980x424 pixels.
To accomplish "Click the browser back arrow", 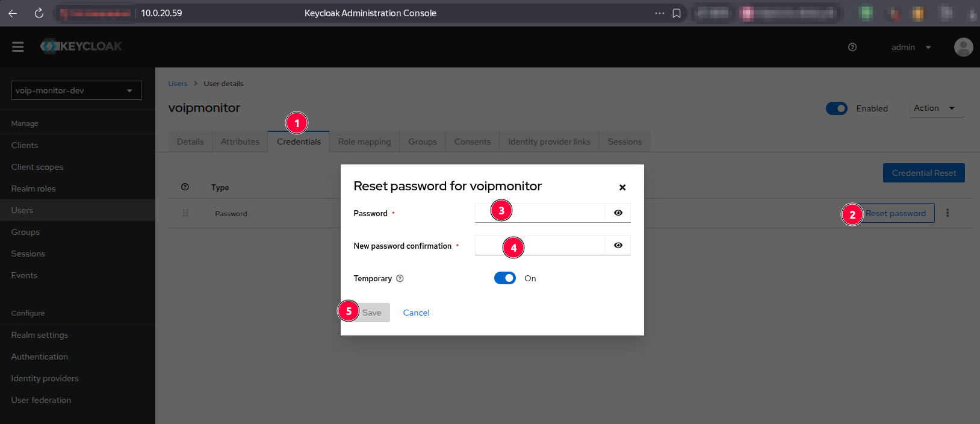I will pos(13,13).
